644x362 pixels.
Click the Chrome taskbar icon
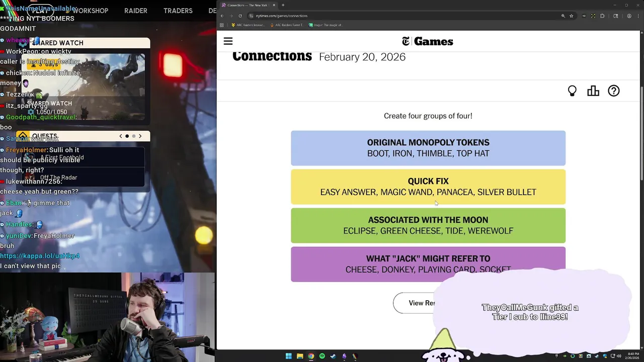coord(311,356)
